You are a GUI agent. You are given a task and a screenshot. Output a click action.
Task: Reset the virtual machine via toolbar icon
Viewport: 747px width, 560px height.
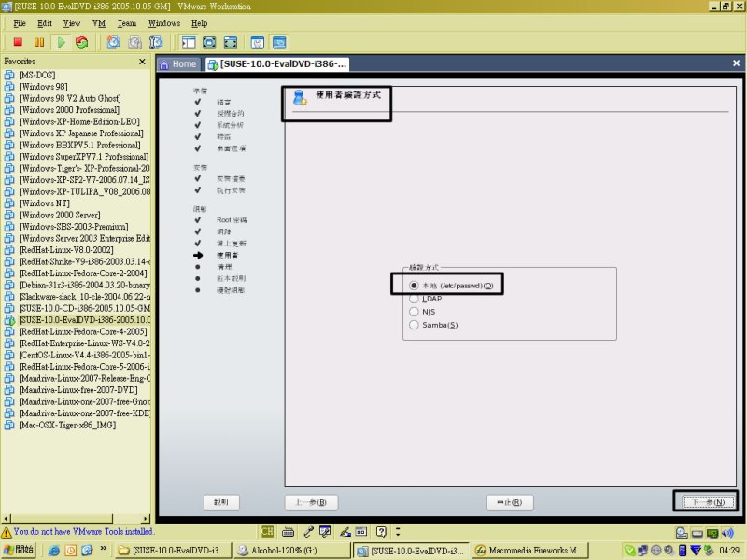[x=82, y=42]
